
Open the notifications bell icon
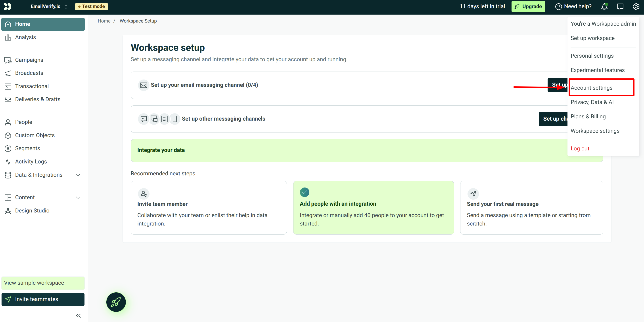pos(604,6)
